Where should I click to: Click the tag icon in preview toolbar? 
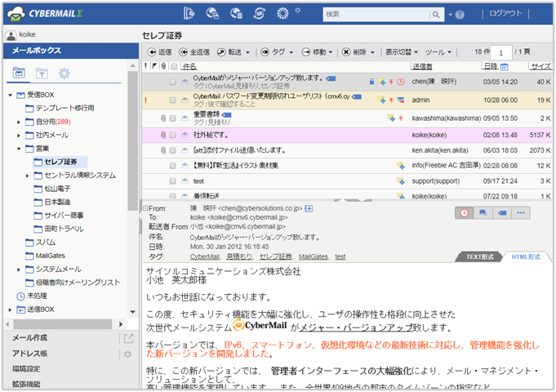tap(501, 212)
